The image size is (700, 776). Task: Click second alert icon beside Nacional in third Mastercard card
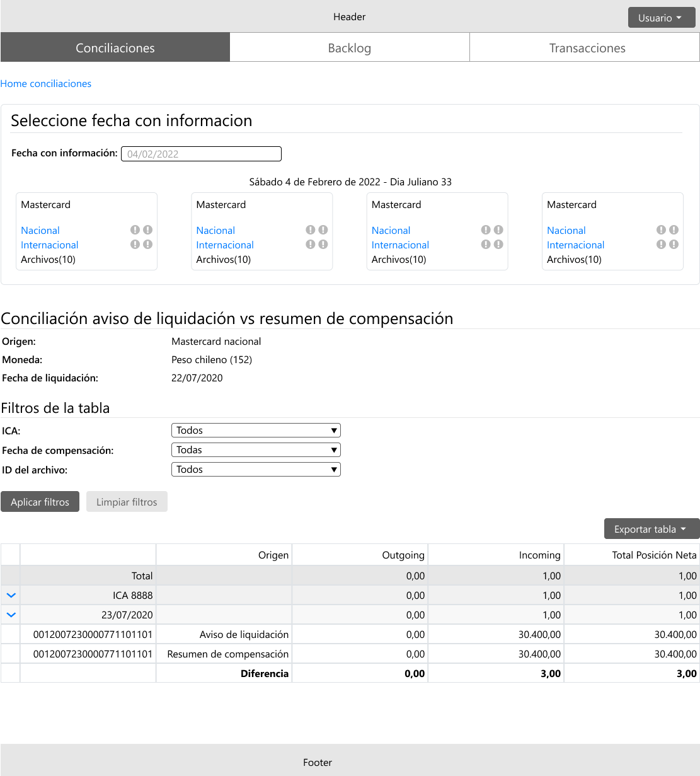pyautogui.click(x=498, y=230)
